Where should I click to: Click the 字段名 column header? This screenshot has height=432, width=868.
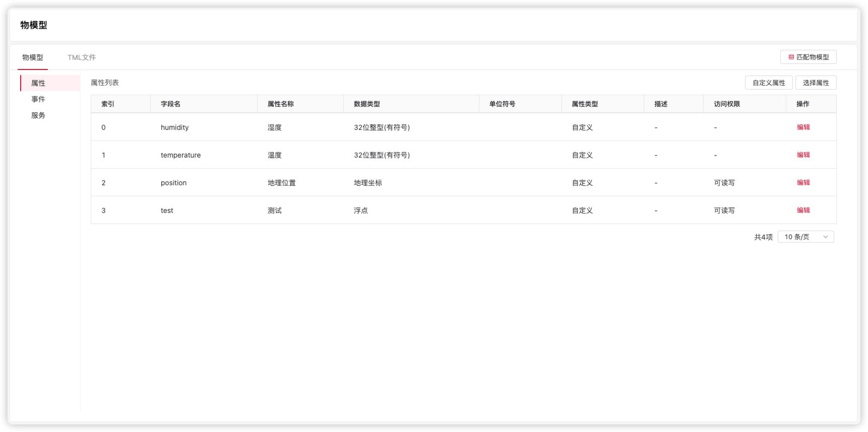170,104
